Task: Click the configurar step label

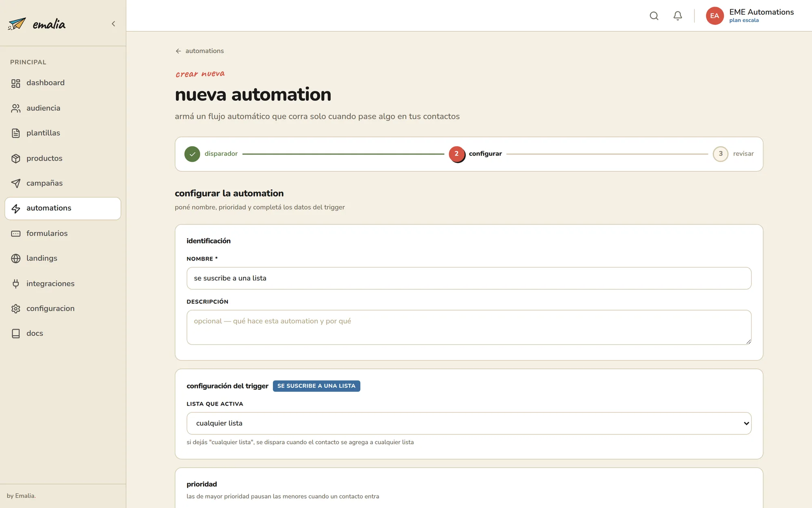Action: (485, 154)
